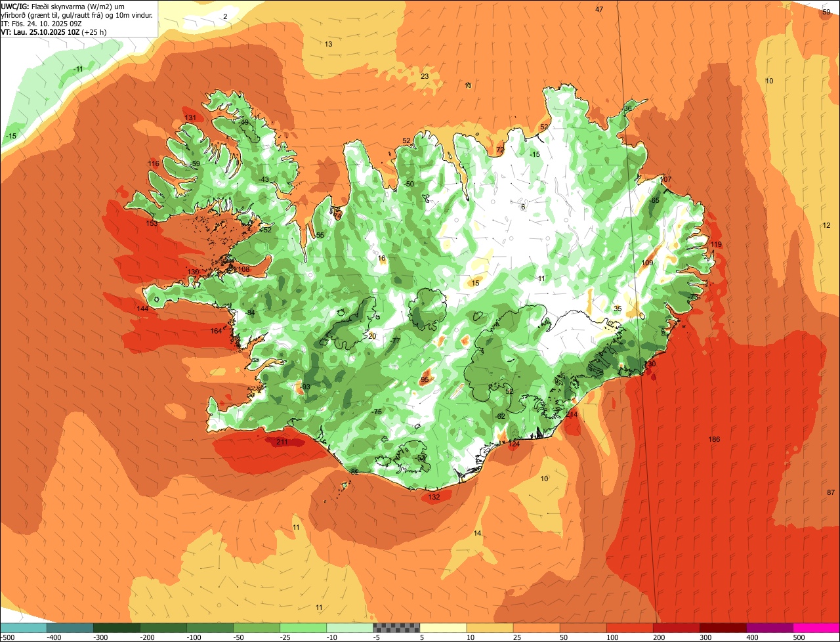Viewport: 840px width, 642px height.
Task: Click the light teal swatch between -500 and -400
Action: [x=23, y=628]
